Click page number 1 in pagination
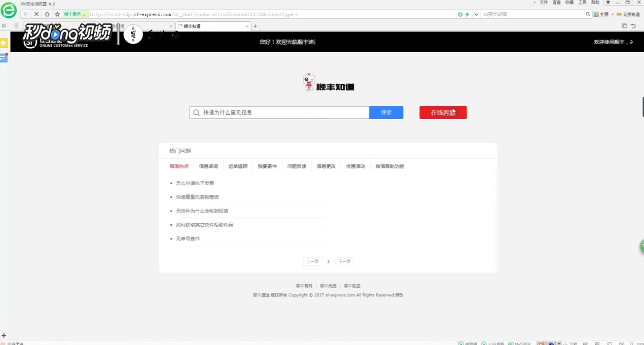 tap(328, 262)
